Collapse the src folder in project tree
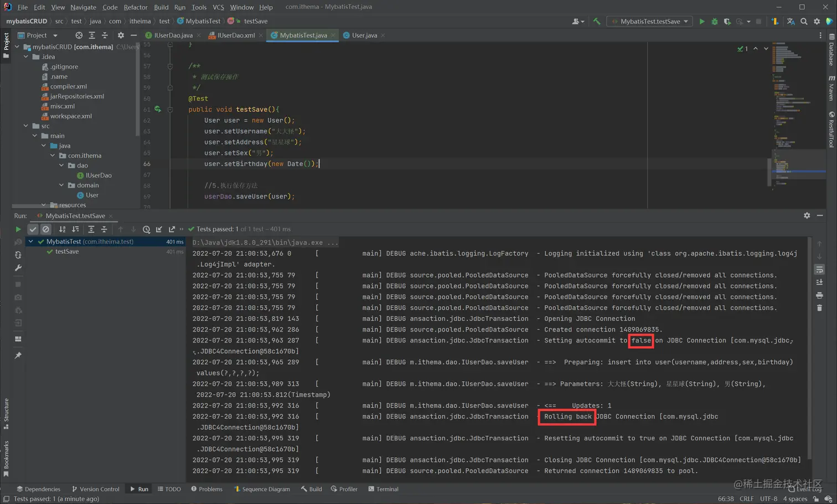Viewport: 837px width, 504px height. click(26, 126)
